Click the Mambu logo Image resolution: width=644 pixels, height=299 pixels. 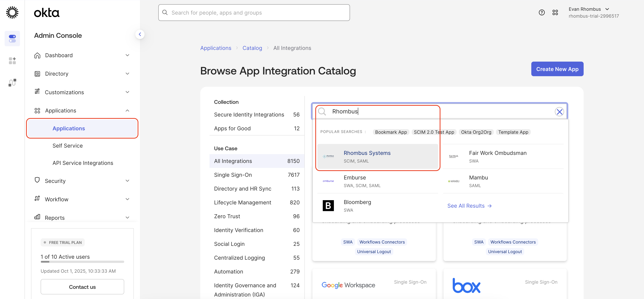(x=454, y=181)
